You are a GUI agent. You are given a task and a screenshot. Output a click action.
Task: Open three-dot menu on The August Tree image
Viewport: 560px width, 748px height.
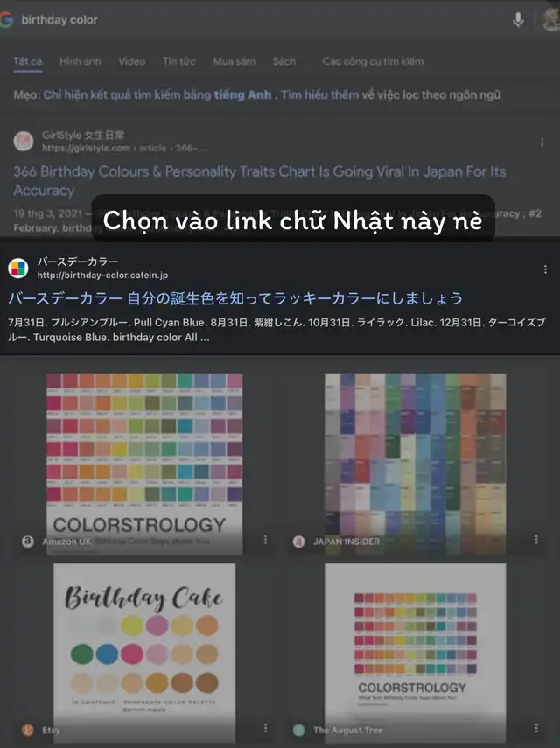pyautogui.click(x=536, y=728)
